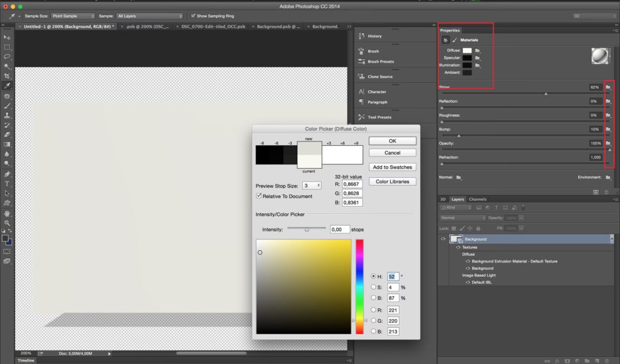
Task: Select the Crop tool
Action: tap(7, 76)
